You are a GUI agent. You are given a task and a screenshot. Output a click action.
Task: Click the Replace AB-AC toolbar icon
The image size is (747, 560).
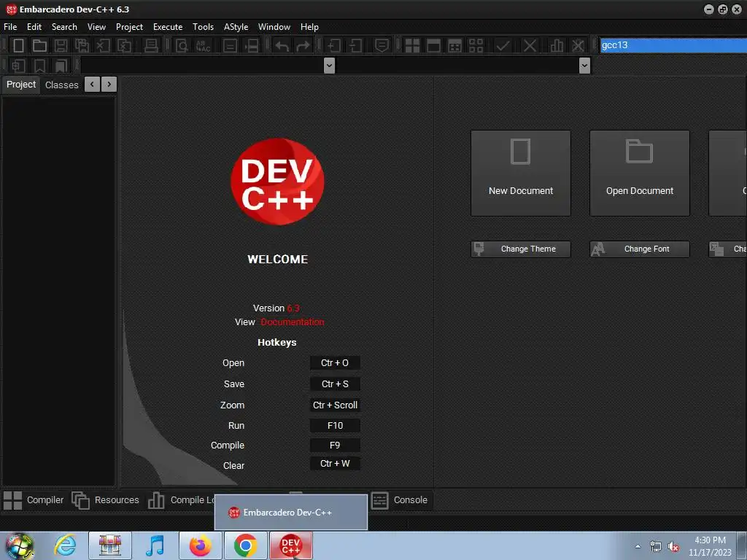click(203, 46)
